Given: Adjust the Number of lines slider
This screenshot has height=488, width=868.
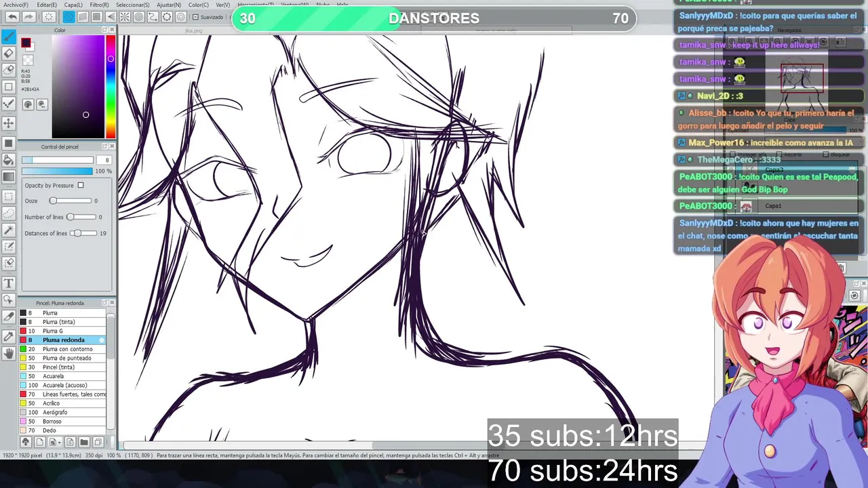Looking at the screenshot, I should [81, 217].
